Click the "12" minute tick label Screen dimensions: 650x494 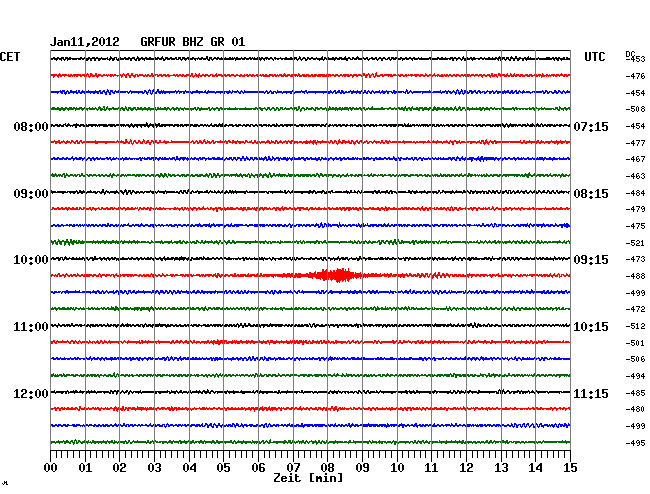(466, 468)
